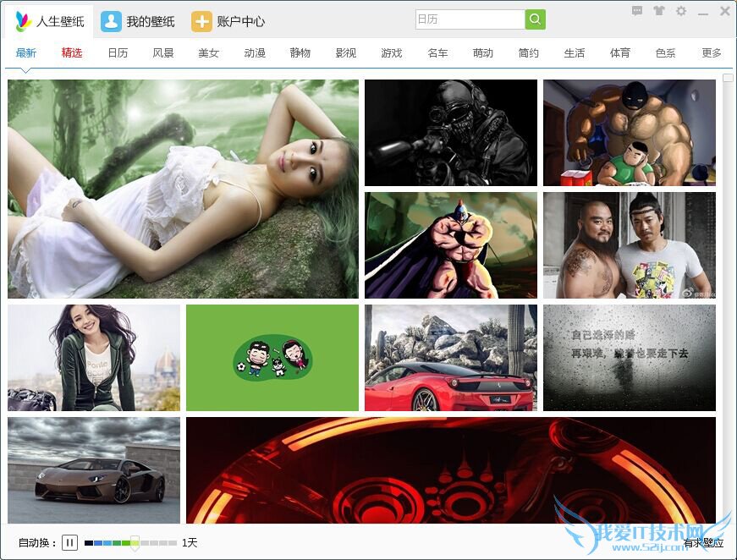Open the 名车 category

point(437,52)
